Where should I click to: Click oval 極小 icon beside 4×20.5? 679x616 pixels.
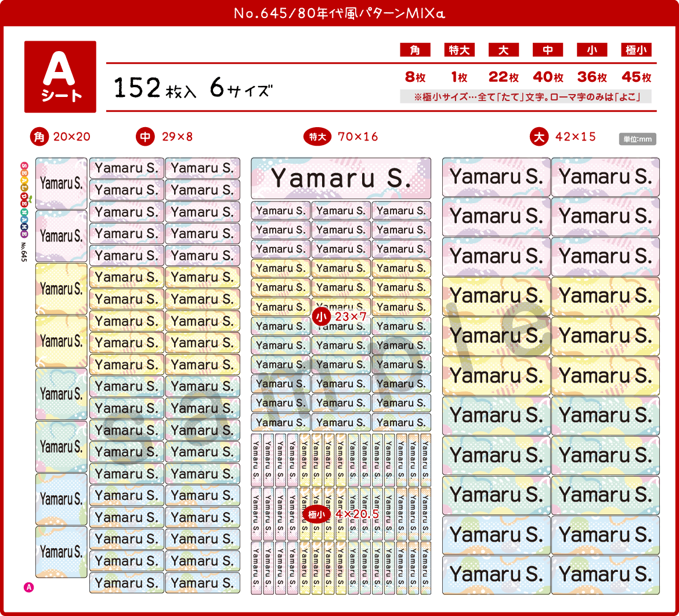click(x=316, y=514)
